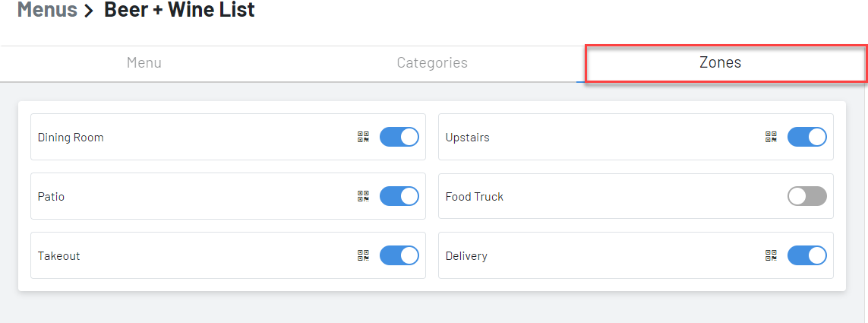Turn off the Takeout zone switch
This screenshot has height=323, width=868.
pyautogui.click(x=399, y=255)
